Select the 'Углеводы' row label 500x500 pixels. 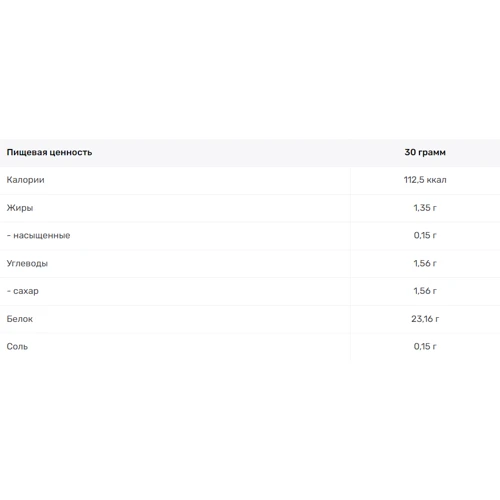click(x=27, y=263)
